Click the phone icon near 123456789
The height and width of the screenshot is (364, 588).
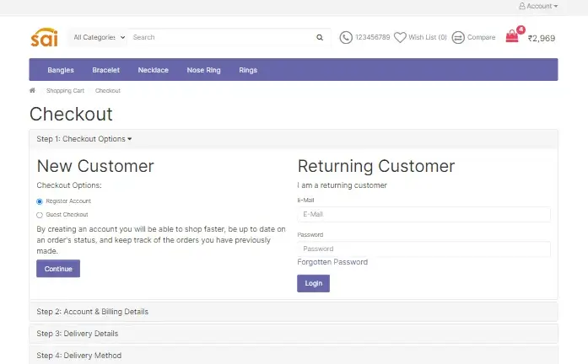coord(346,38)
